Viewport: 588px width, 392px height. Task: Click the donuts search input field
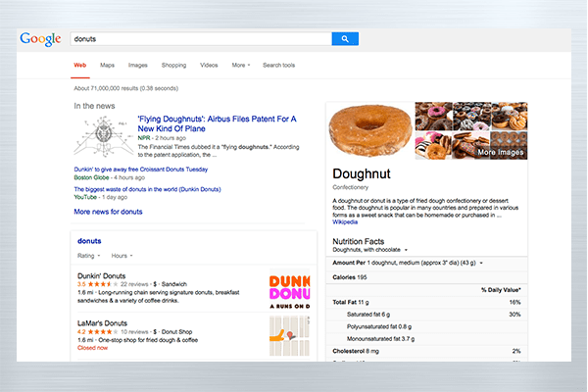[201, 38]
